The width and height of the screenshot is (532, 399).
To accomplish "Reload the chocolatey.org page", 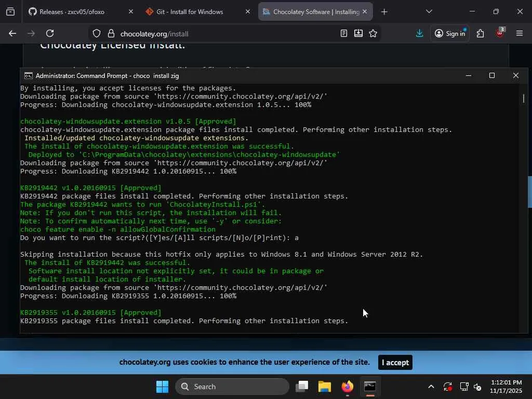I will pos(50,34).
